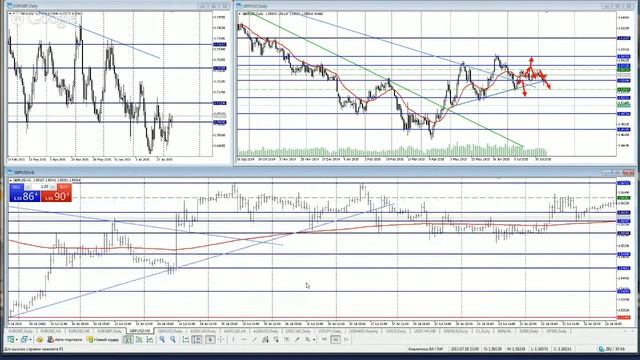This screenshot has height=360, width=640.
Task: Click the Zoom In magnifier icon
Action: coord(162,339)
